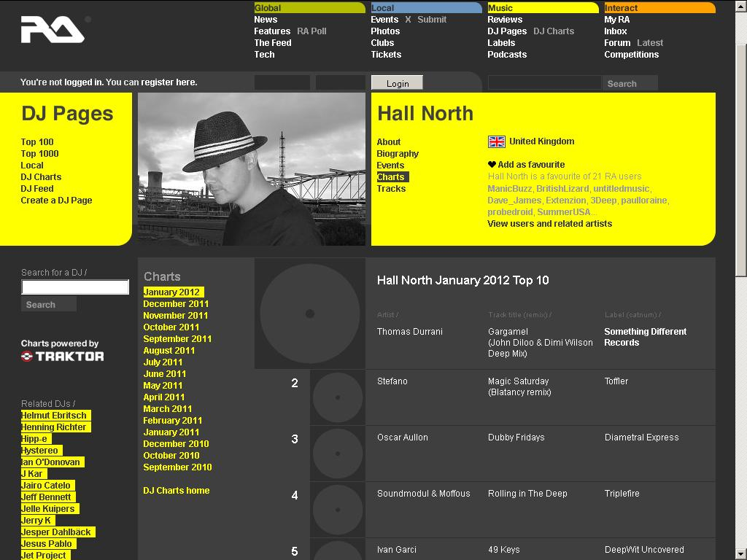The height and width of the screenshot is (560, 747).
Task: Open the Latest forum link
Action: click(650, 43)
